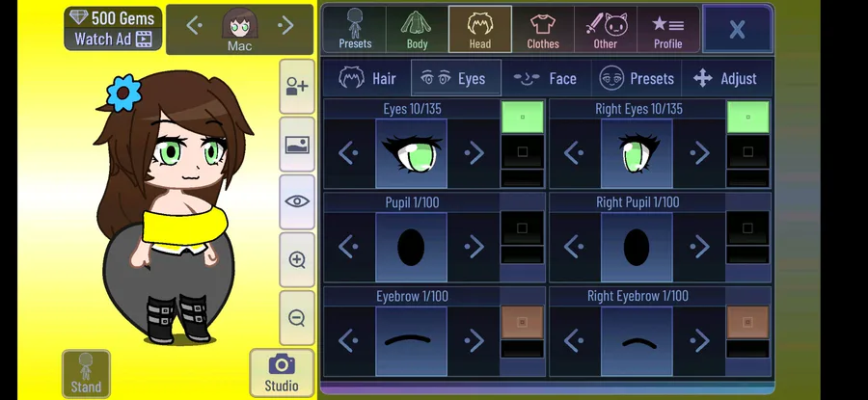Open the Other category with sword icon
868x400 pixels.
[606, 29]
